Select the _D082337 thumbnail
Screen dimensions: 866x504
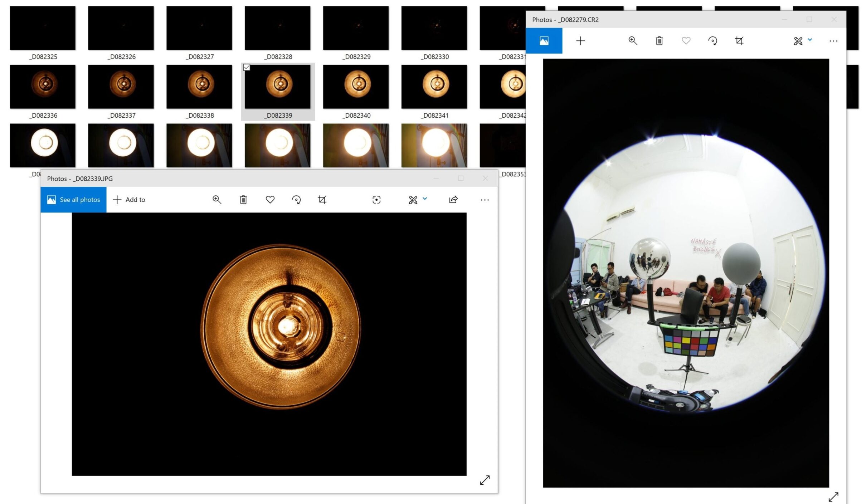click(121, 87)
